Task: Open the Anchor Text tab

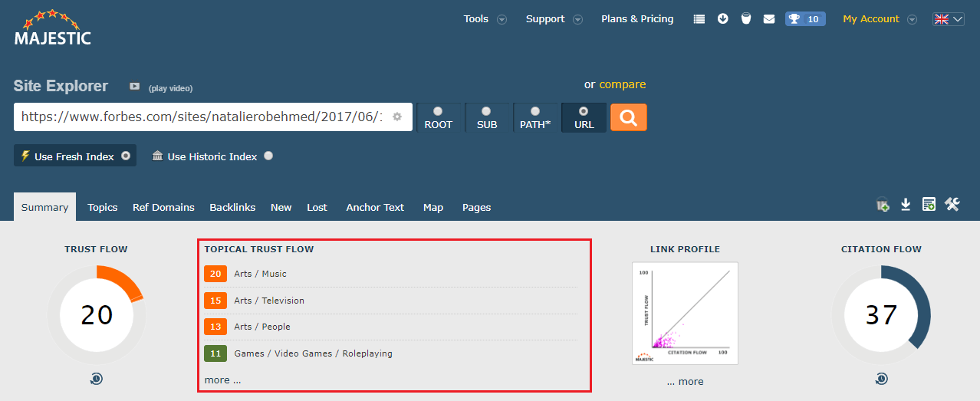Action: [375, 207]
